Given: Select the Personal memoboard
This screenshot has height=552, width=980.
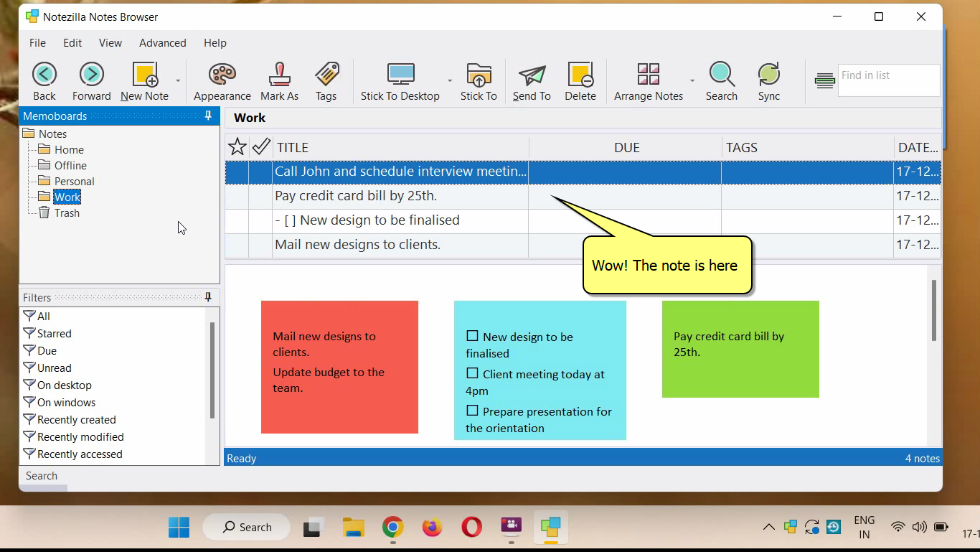Looking at the screenshot, I should [66, 181].
